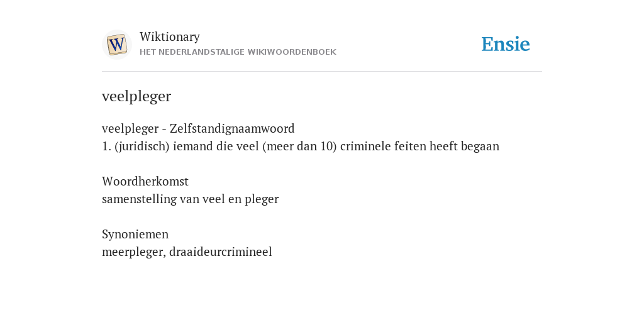644x322 pixels.
Task: Open the Ensie logo link
Action: [506, 44]
